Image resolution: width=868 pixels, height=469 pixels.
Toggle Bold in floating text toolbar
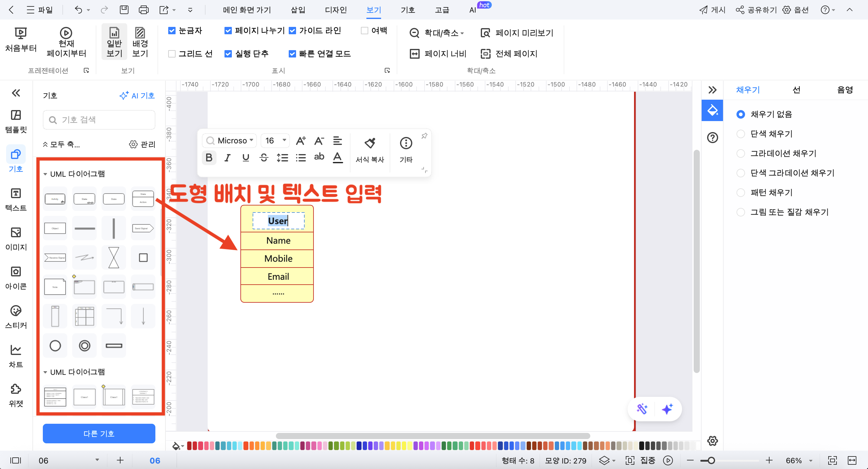209,157
